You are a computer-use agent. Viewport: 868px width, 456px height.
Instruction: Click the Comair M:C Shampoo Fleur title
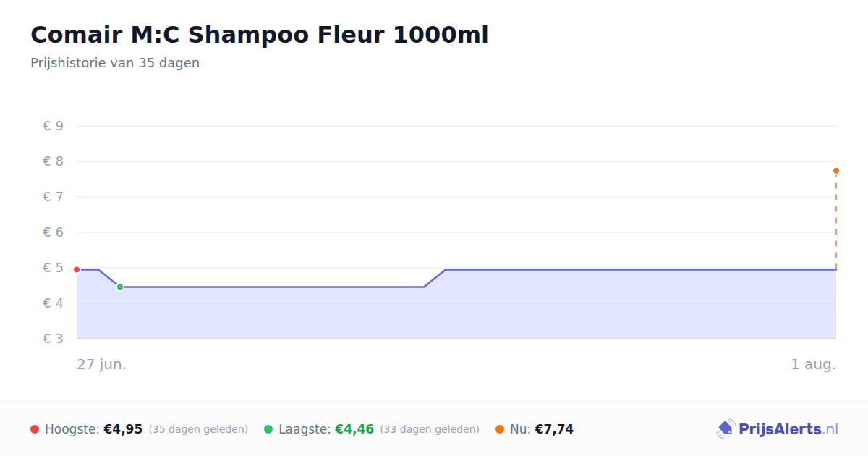[x=260, y=35]
